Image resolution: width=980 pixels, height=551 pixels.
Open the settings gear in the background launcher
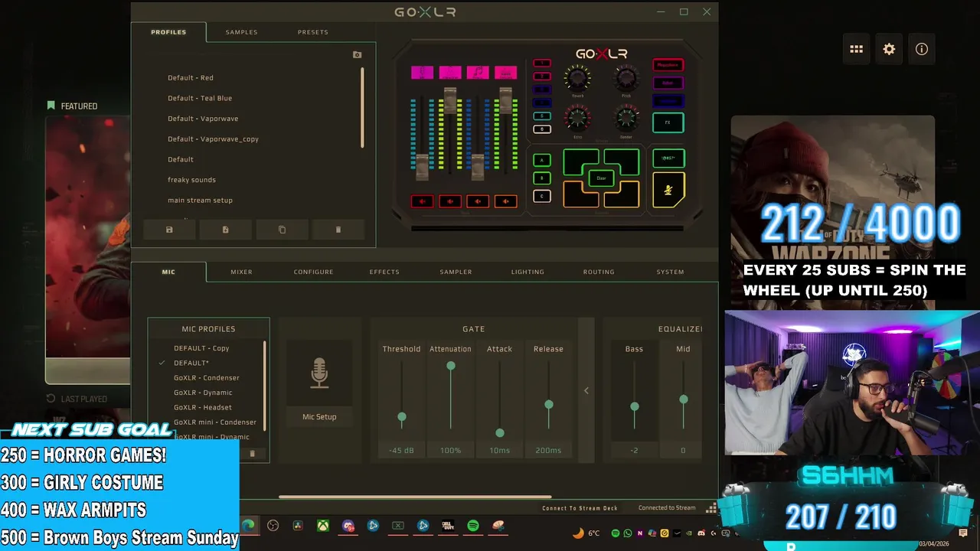click(889, 49)
